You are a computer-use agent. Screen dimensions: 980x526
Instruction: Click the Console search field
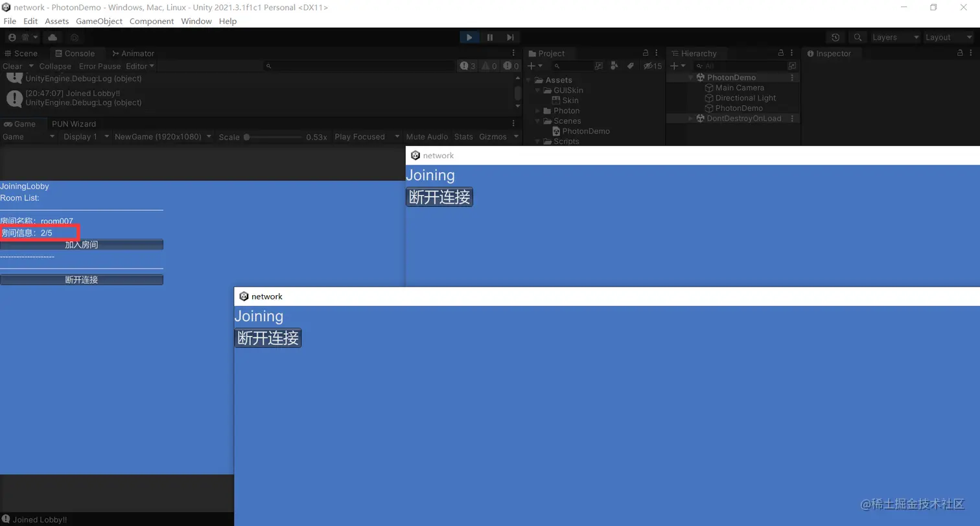tap(360, 66)
